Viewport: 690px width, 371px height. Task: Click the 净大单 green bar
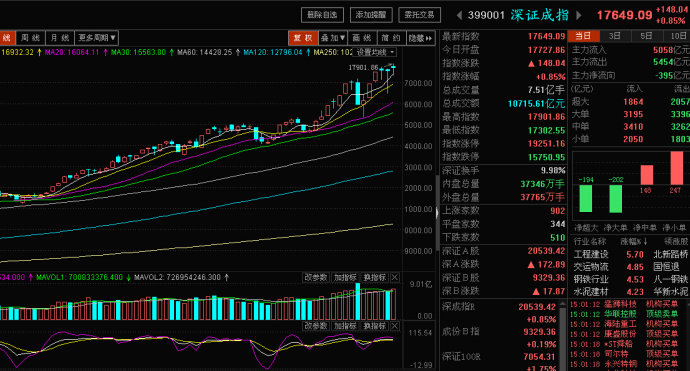click(615, 199)
